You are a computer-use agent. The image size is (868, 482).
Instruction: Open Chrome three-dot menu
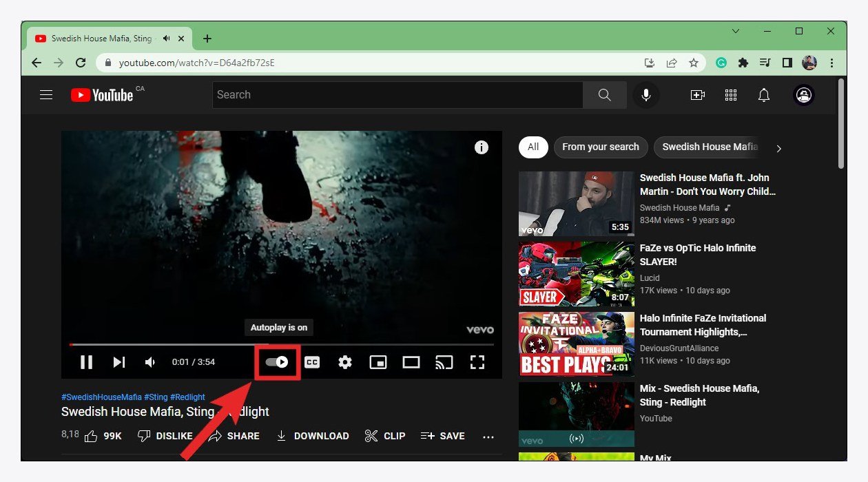pyautogui.click(x=831, y=63)
